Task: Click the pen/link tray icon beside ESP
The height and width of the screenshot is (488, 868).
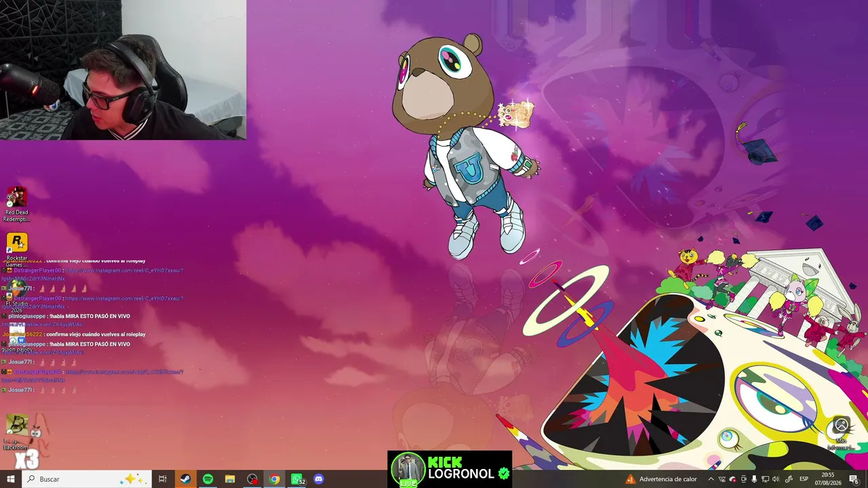Action: point(789,479)
